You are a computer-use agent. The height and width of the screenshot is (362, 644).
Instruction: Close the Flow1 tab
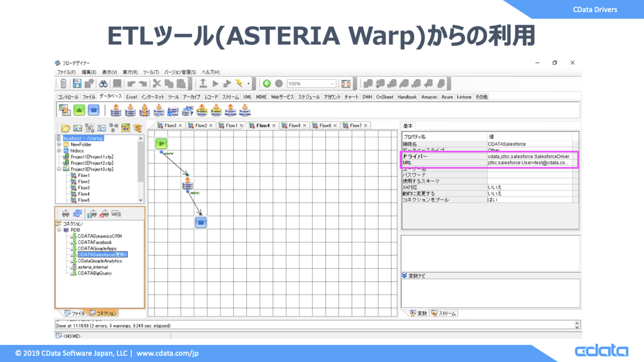(242, 125)
